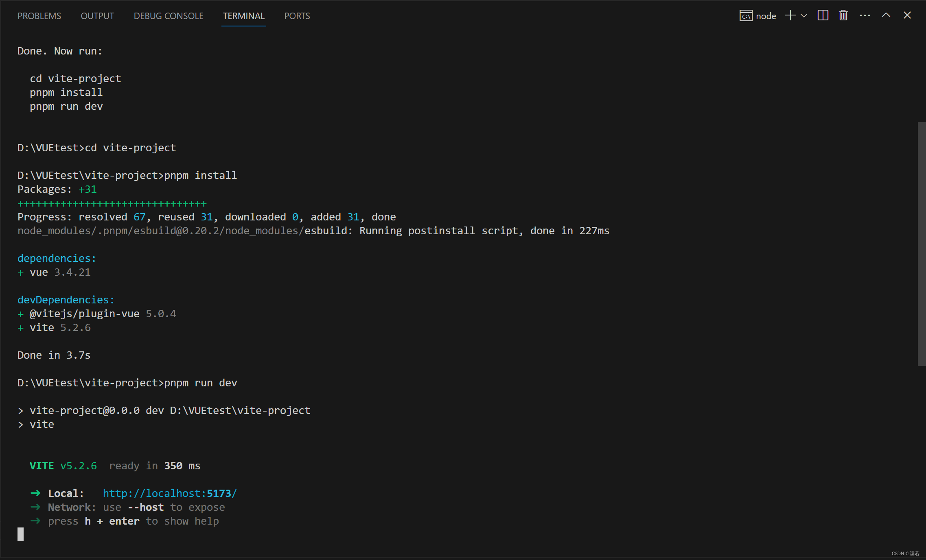Screen dimensions: 926x560
Task: Open the launch profile dropdown chevron
Action: pos(804,16)
